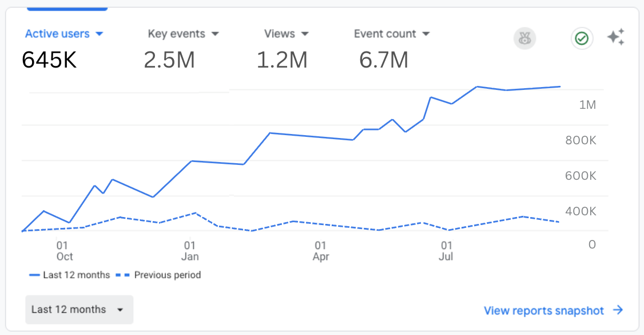644x335 pixels.
Task: Click the 1M y-axis label
Action: [587, 105]
